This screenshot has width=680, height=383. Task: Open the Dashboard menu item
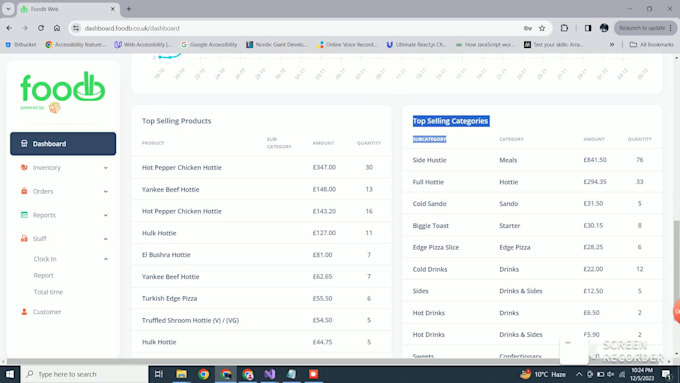coord(63,144)
